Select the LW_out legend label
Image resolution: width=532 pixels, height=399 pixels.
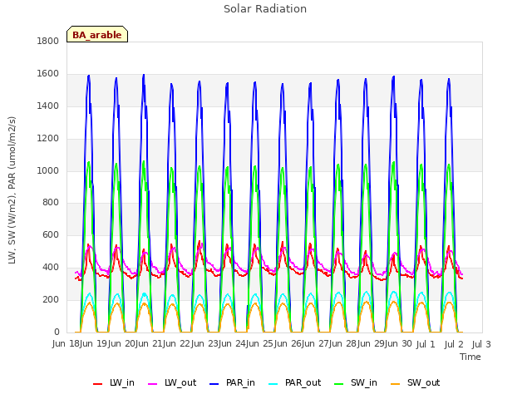[x=180, y=383]
